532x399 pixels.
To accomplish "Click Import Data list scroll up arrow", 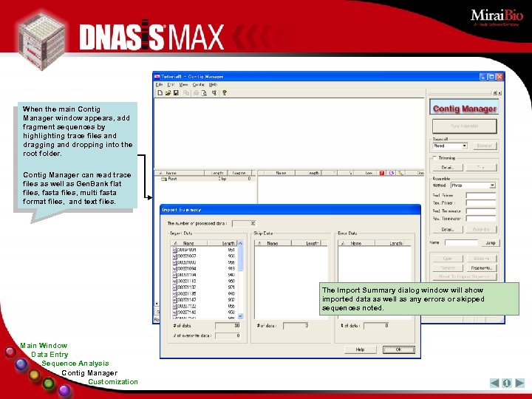I will 241,243.
